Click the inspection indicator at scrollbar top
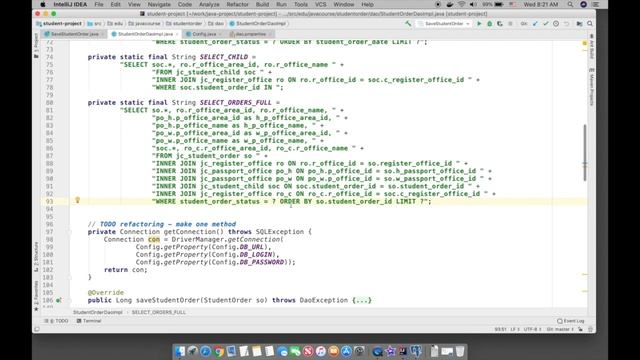The width and height of the screenshot is (640, 360). coord(584,42)
